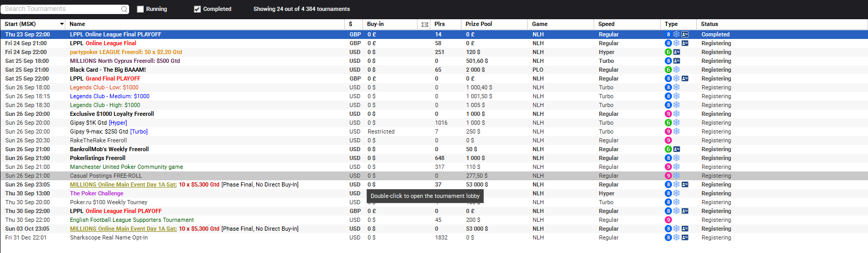Select the Thu 30 Sep LPPL Online League Final PLAYOFF row
868x253 pixels.
434,211
